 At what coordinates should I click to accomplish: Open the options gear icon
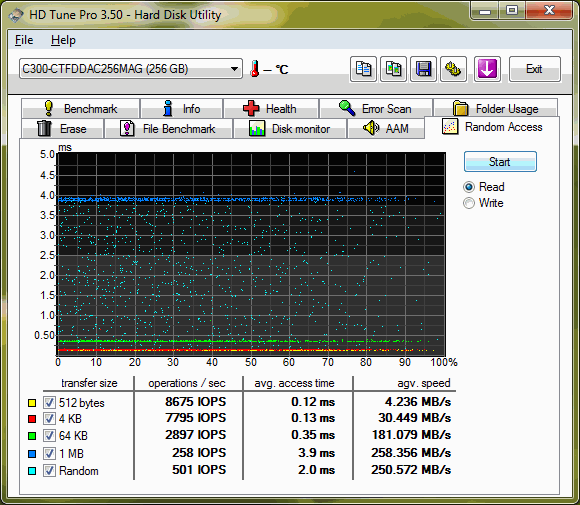click(x=453, y=69)
